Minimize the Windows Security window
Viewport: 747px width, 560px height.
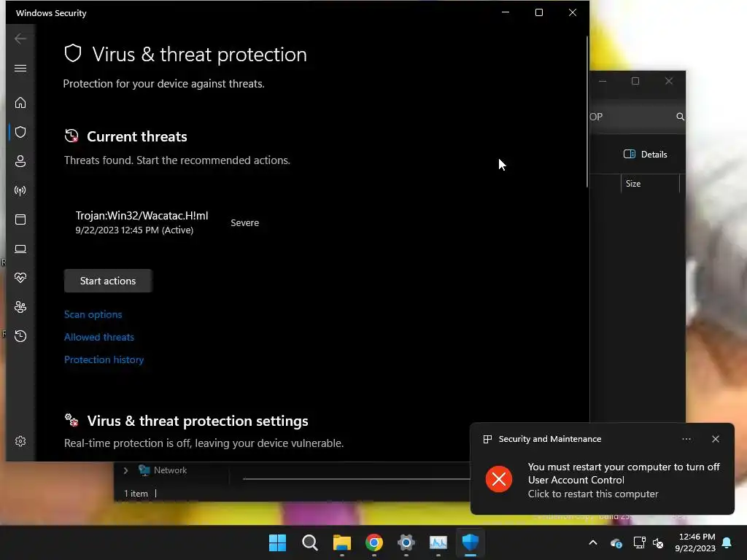[506, 13]
